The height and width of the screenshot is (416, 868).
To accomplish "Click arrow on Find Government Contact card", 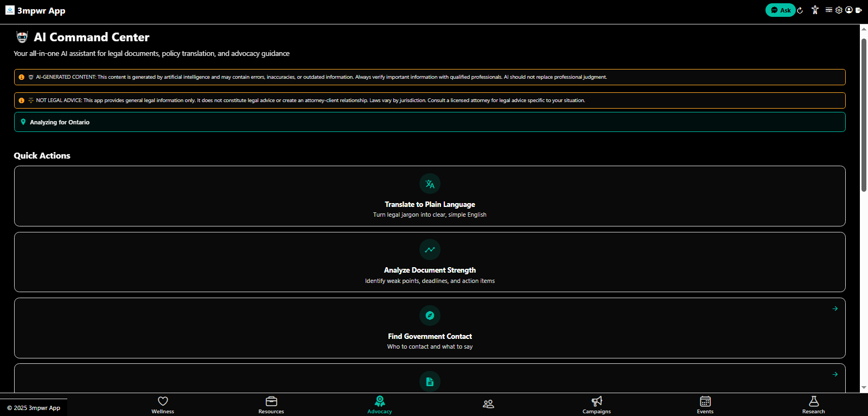I will coord(835,308).
